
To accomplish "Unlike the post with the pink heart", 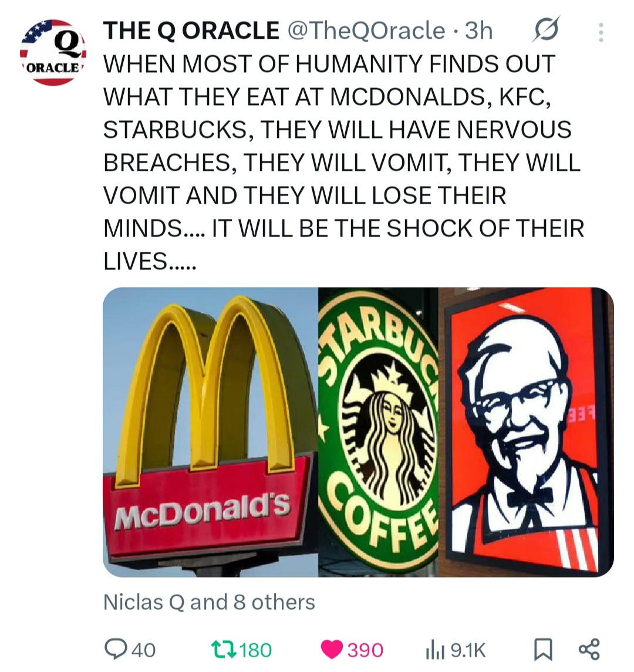I will tap(332, 649).
